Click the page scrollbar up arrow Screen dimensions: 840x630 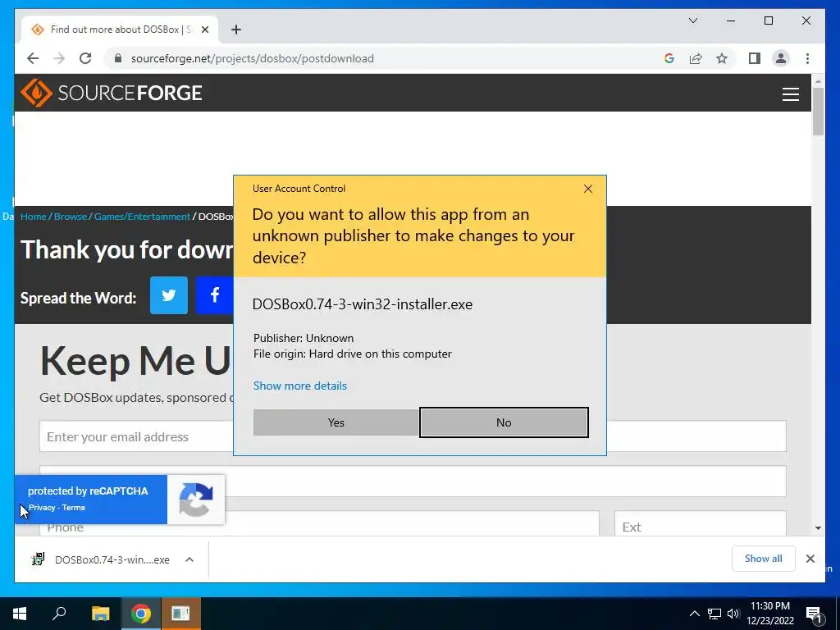click(818, 81)
